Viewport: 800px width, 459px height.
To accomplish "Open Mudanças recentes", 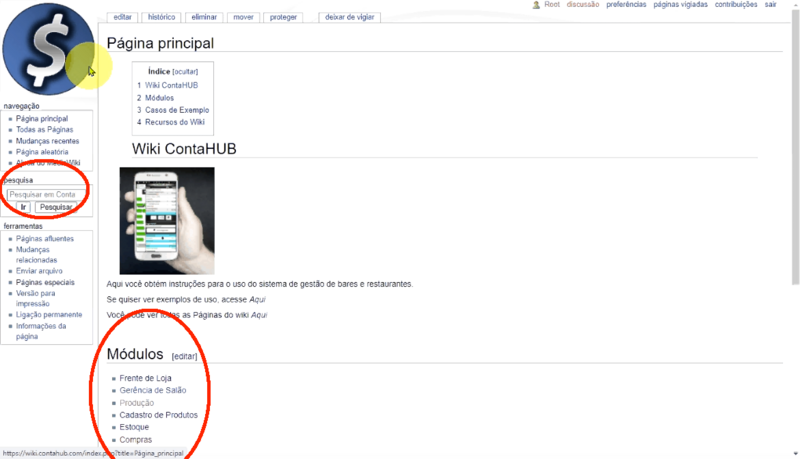I will pyautogui.click(x=47, y=141).
